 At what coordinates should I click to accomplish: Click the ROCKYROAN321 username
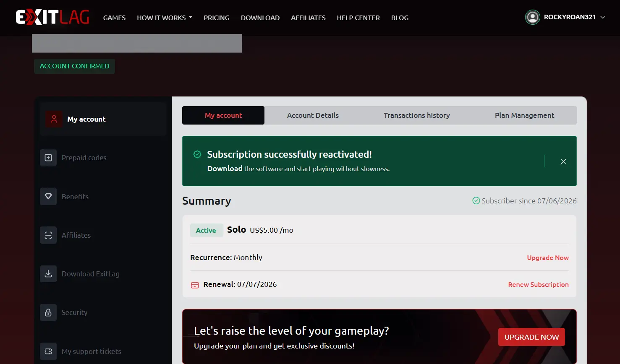coord(570,17)
